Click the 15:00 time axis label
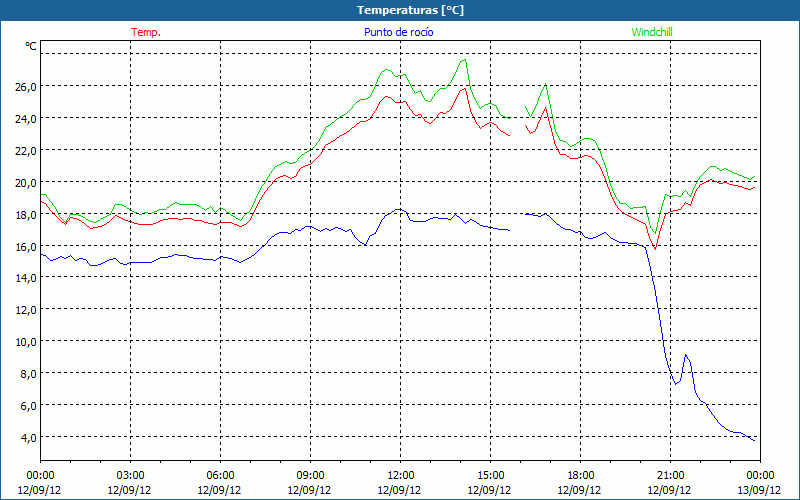Image resolution: width=800 pixels, height=500 pixels. 490,476
